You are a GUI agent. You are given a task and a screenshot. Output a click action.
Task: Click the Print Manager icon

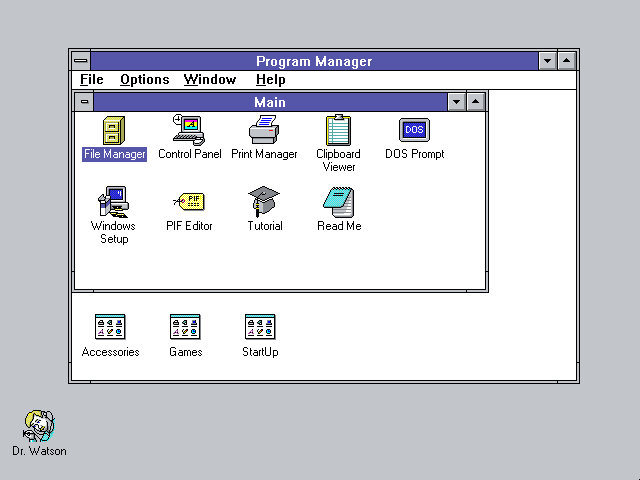[x=264, y=130]
